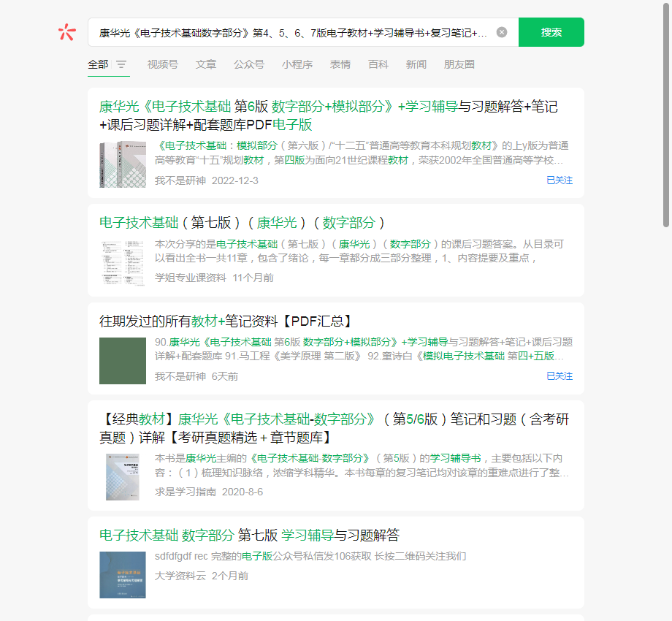Image resolution: width=672 pixels, height=621 pixels.
Task: Click 已关注 on the 6天前 result
Action: (x=560, y=376)
